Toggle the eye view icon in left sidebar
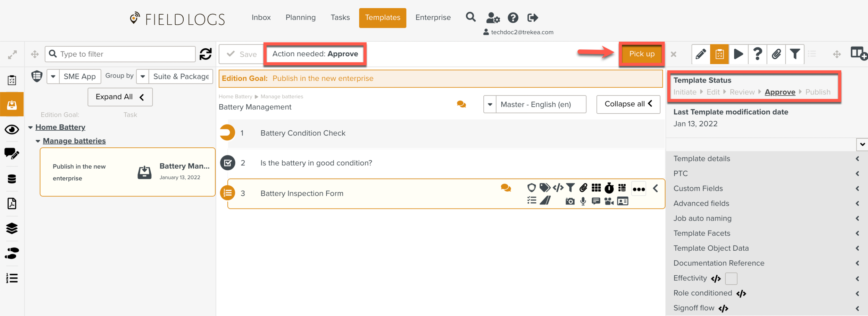Viewport: 868px width, 316px height. 12,130
